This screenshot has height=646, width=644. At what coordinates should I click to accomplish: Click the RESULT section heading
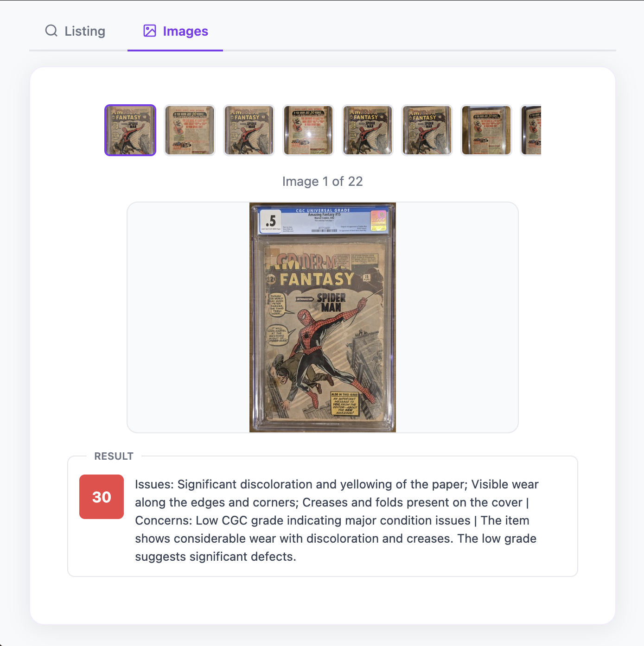click(114, 456)
